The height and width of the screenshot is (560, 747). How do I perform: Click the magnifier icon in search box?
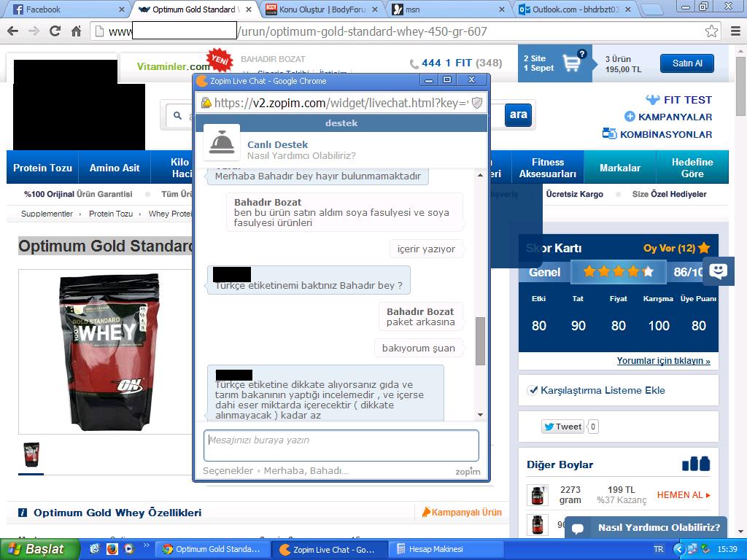pos(178,115)
